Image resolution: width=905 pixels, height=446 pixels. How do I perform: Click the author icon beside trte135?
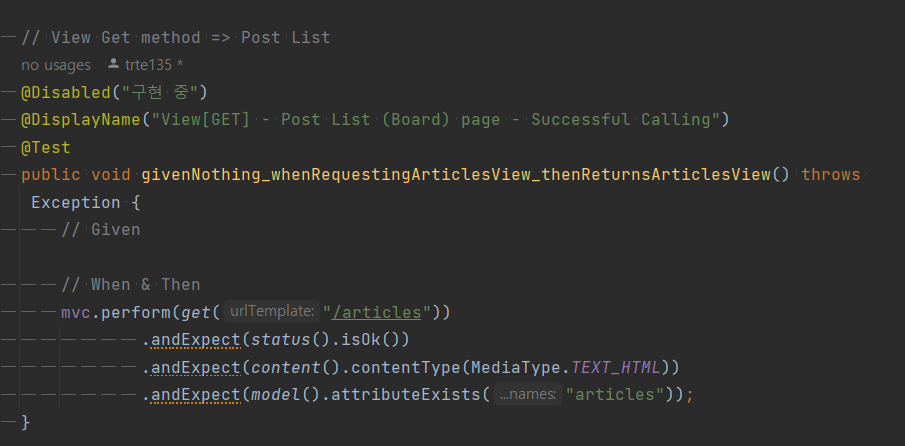click(113, 64)
